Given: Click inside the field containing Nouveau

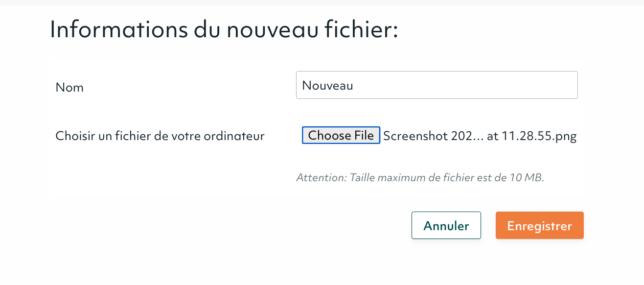Looking at the screenshot, I should point(437,85).
